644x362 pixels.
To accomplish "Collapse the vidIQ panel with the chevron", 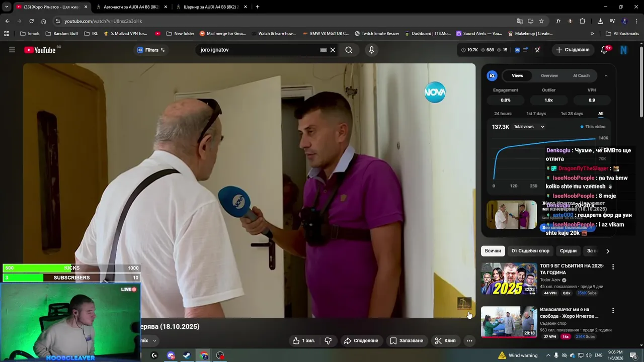I will 606,75.
